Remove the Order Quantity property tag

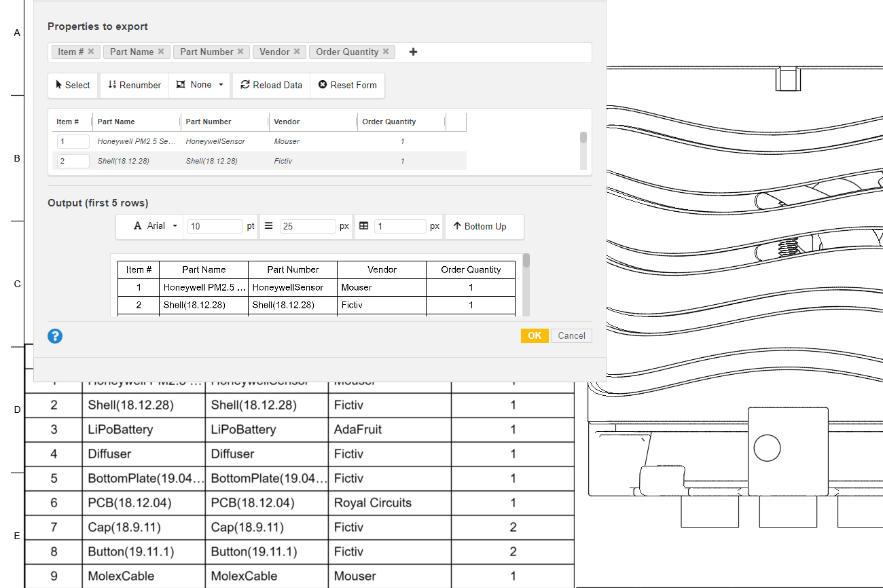click(x=386, y=52)
